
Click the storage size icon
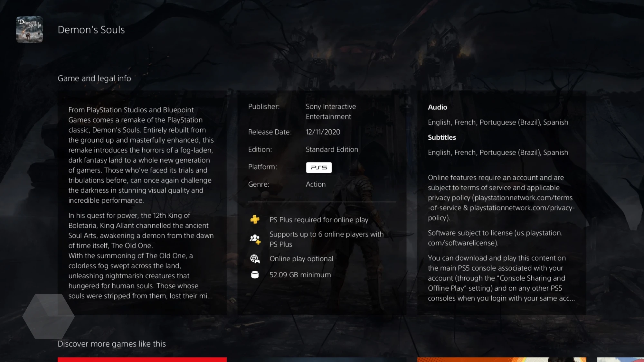255,275
